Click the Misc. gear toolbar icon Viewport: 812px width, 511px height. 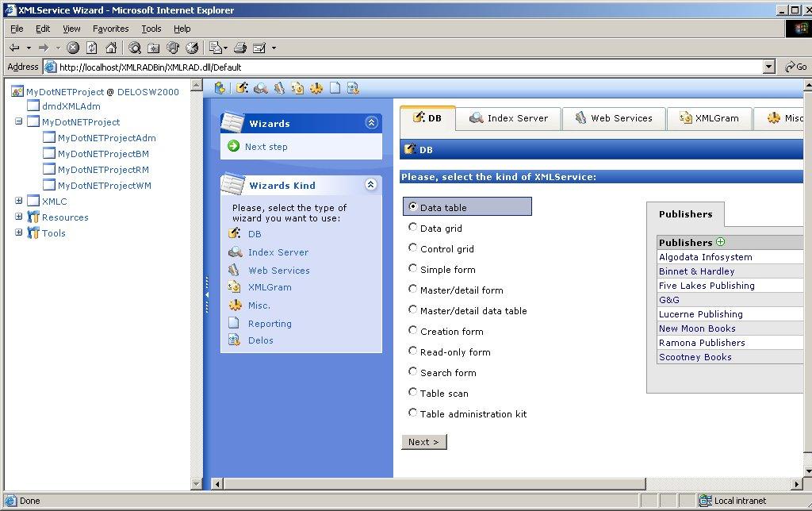(316, 88)
